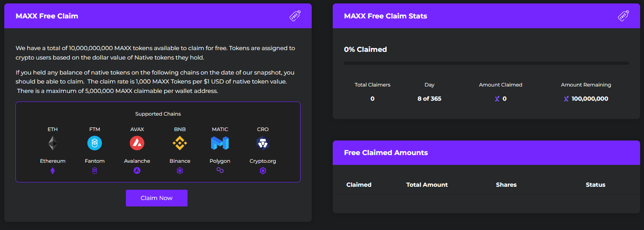Click the Shares column header
Screen dimensions: 644x230
[x=506, y=185]
